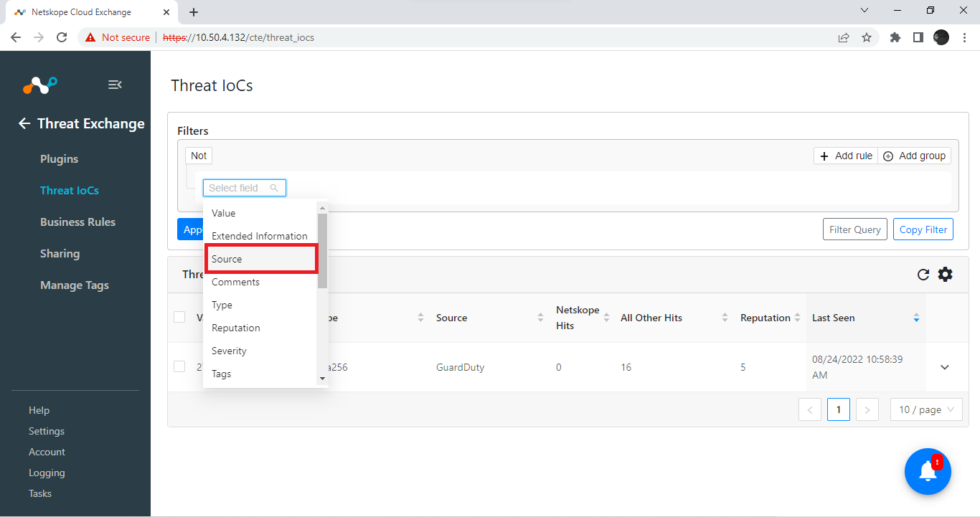Open the 10 / page size dropdown
The image size is (980, 517).
tap(926, 409)
